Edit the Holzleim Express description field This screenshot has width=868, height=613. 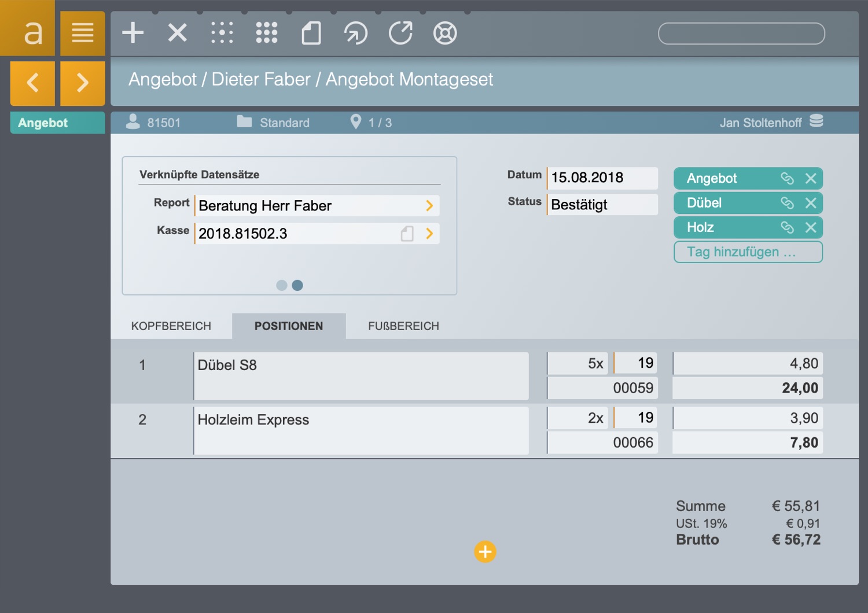pos(361,431)
